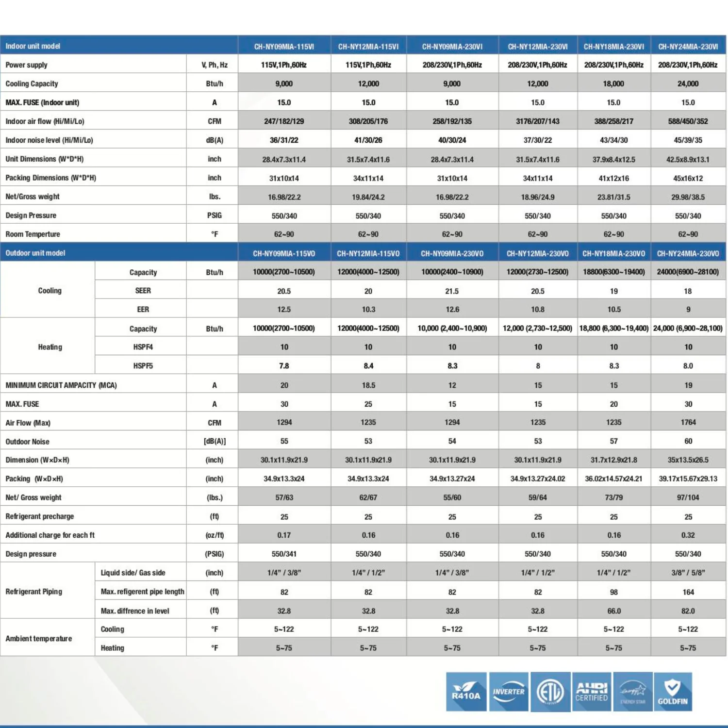728x728 pixels.
Task: Click the MINIMUM CIRCUIT AMPACITY (MCA) label
Action: pos(61,385)
